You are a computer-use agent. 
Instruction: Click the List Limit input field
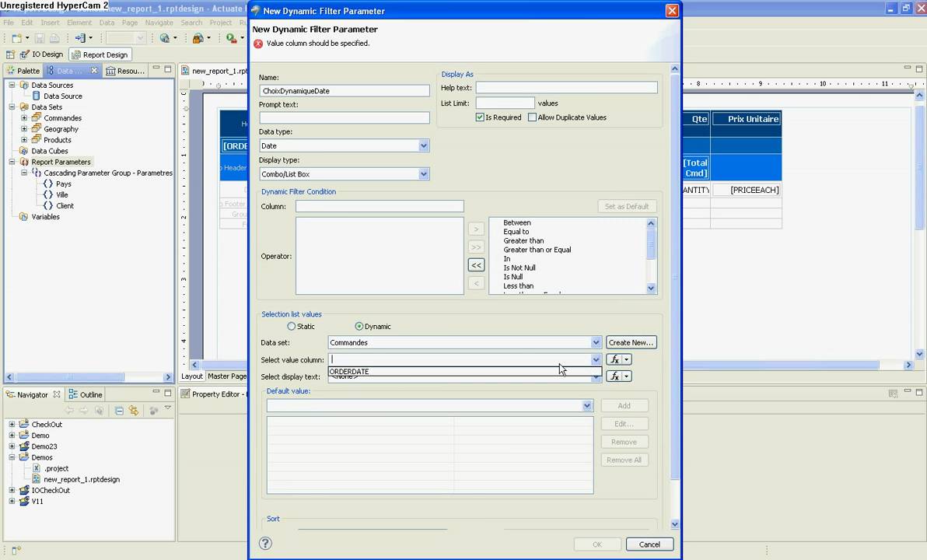tap(505, 103)
